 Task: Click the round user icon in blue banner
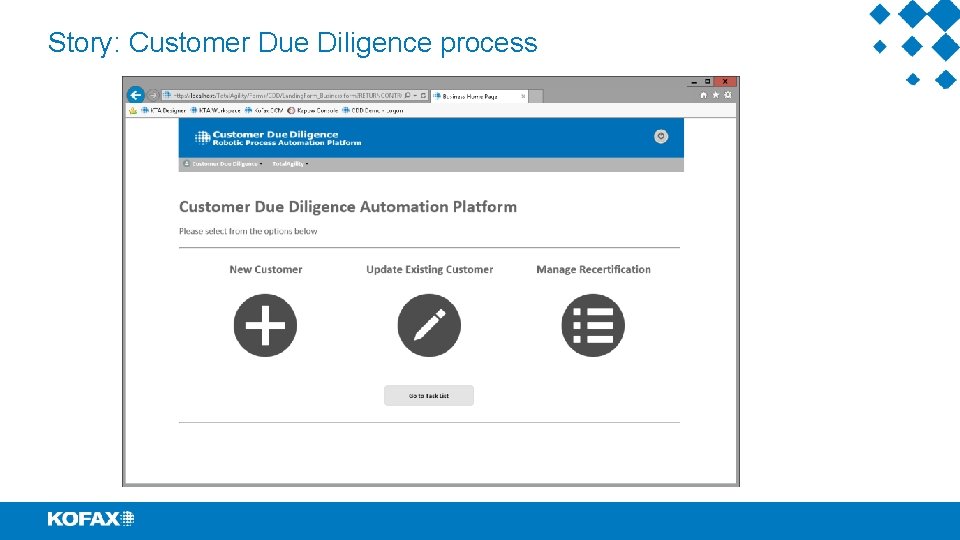(x=661, y=137)
